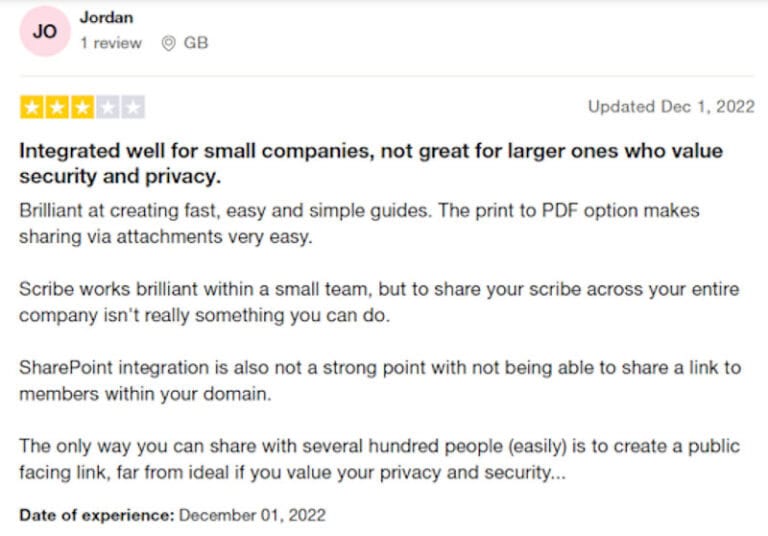
Task: Click the first yellow rating star
Action: tap(31, 107)
